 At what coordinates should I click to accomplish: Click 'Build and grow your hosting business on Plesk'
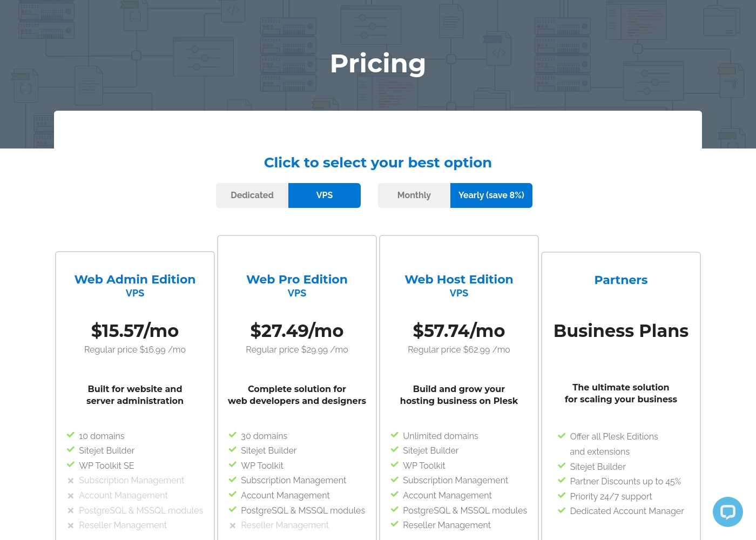(x=459, y=395)
